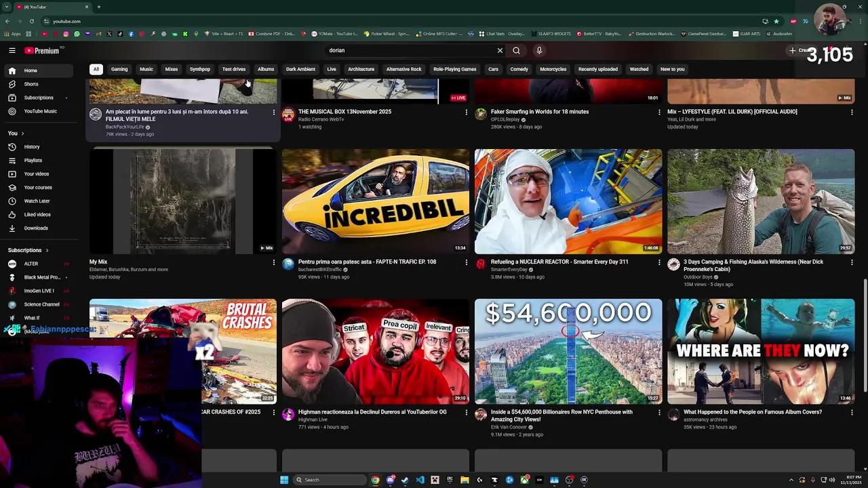Viewport: 868px width, 488px height.
Task: Click the YouTube Premium logo
Action: point(42,50)
